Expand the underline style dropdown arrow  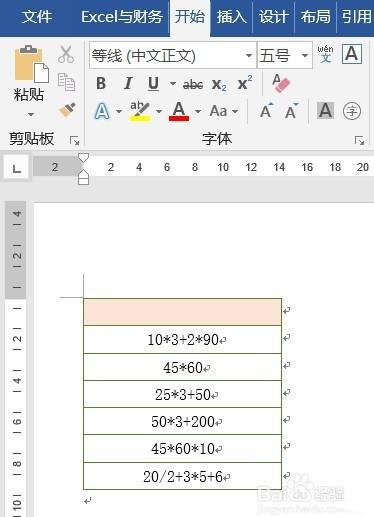tap(173, 83)
